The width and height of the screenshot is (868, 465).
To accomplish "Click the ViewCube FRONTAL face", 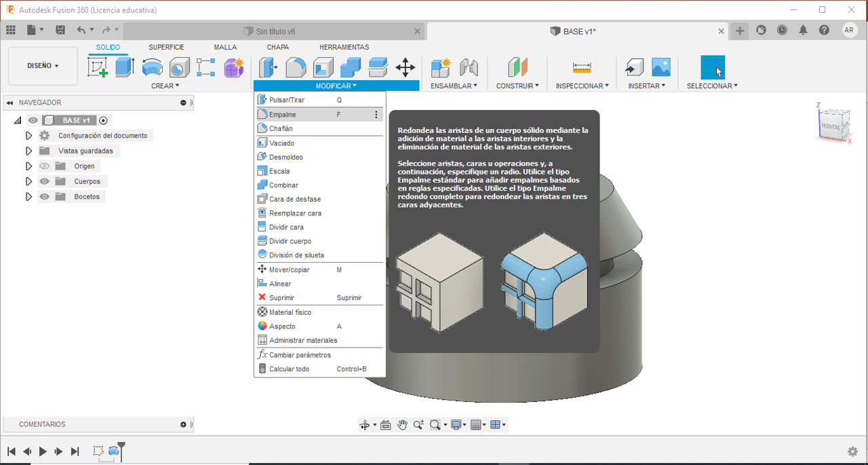I will [830, 126].
